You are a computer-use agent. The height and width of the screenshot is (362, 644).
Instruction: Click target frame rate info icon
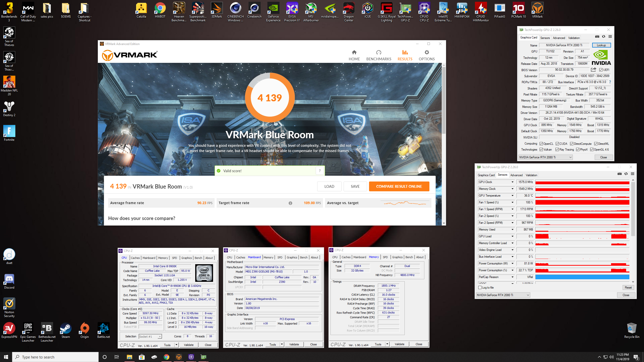[290, 203]
